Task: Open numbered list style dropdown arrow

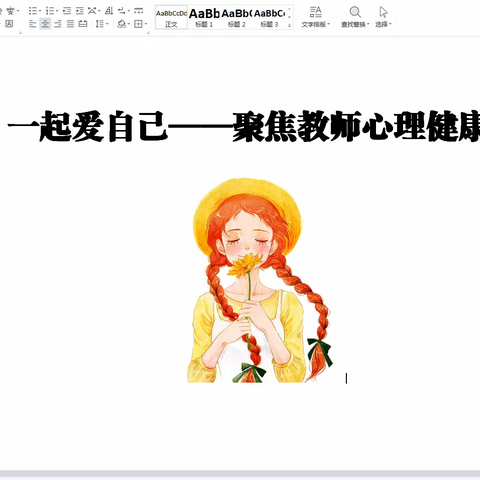Action: point(57,11)
